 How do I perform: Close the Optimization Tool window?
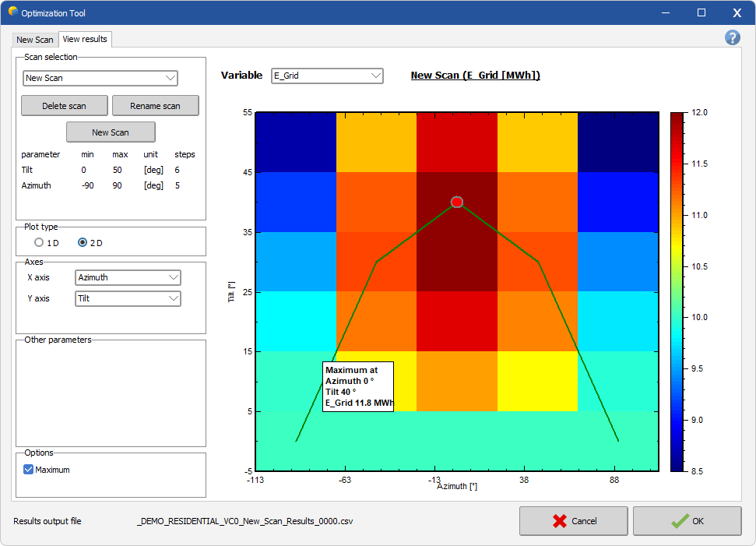click(737, 12)
